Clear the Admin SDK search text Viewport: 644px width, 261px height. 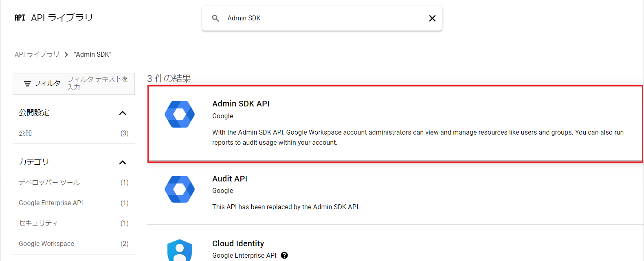click(x=432, y=18)
